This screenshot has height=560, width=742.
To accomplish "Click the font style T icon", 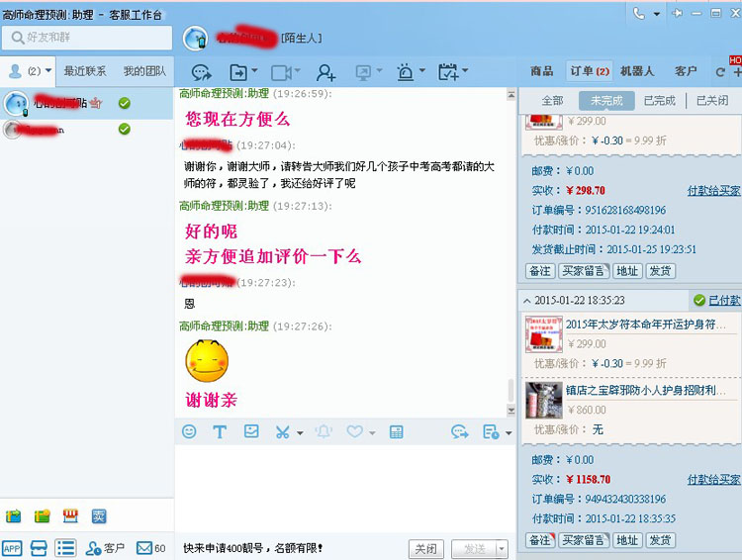I will point(220,431).
